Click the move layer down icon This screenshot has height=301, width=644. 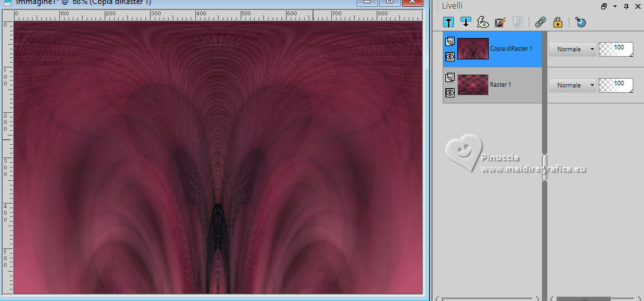(x=466, y=22)
